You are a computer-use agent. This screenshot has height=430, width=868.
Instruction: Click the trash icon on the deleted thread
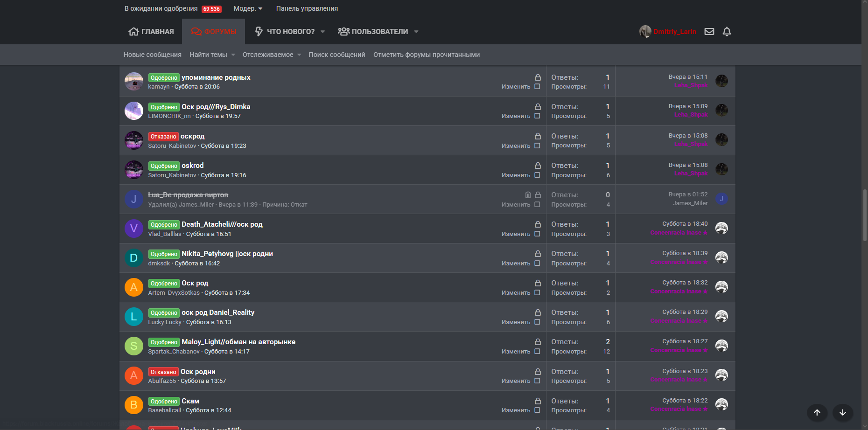point(528,195)
